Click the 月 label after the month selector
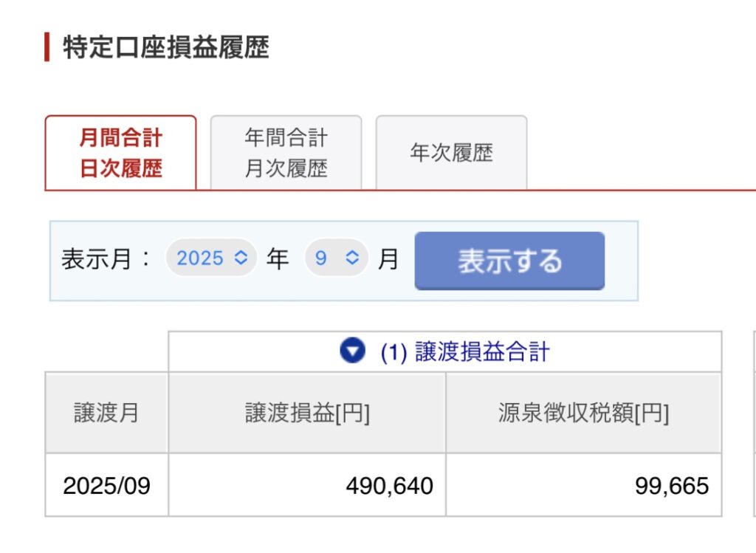Image resolution: width=756 pixels, height=553 pixels. coord(388,259)
